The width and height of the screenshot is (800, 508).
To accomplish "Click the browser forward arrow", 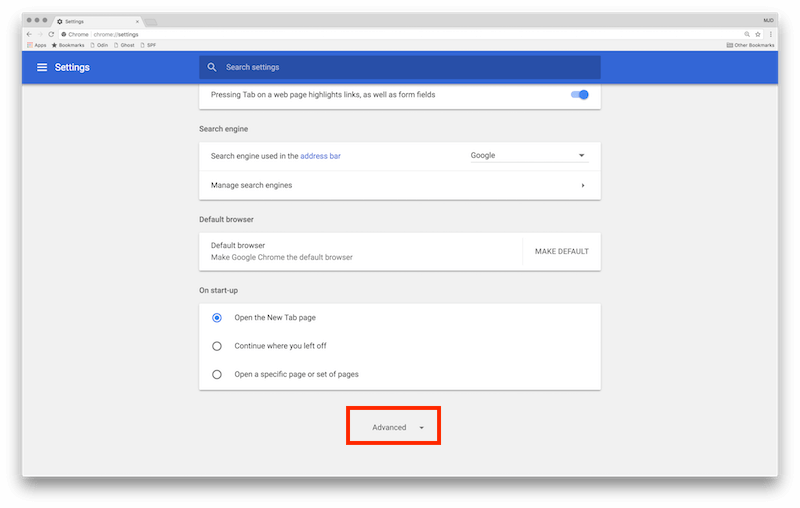I will point(40,34).
